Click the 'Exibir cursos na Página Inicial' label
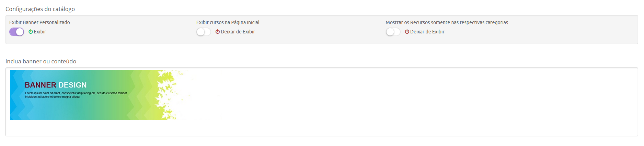Screen dimensions: 644x146 [x=228, y=22]
